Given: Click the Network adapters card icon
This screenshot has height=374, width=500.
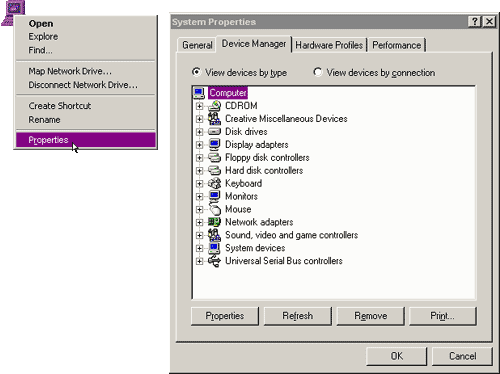Looking at the screenshot, I should pyautogui.click(x=214, y=222).
